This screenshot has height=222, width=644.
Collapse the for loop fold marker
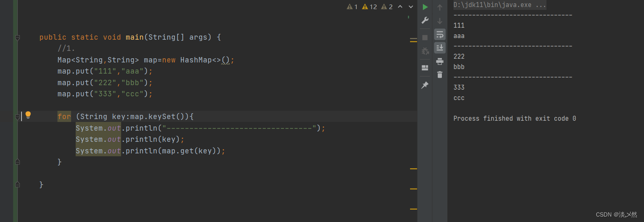[17, 117]
